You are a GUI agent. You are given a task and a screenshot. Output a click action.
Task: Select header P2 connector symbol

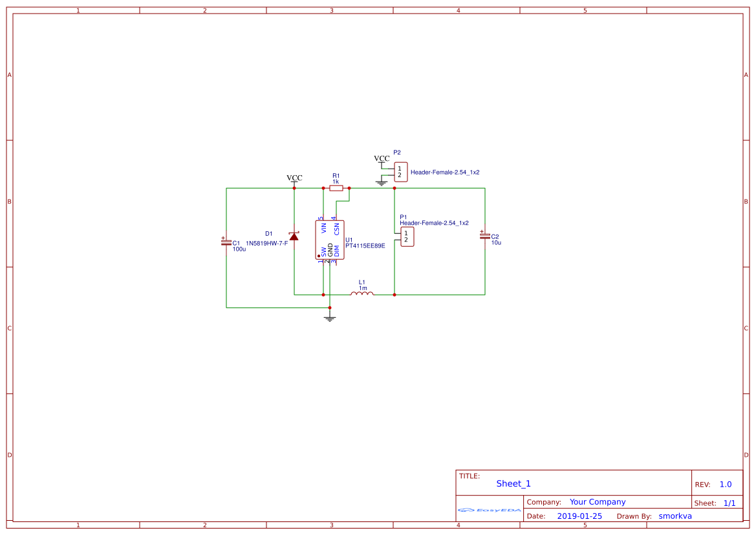pyautogui.click(x=400, y=171)
